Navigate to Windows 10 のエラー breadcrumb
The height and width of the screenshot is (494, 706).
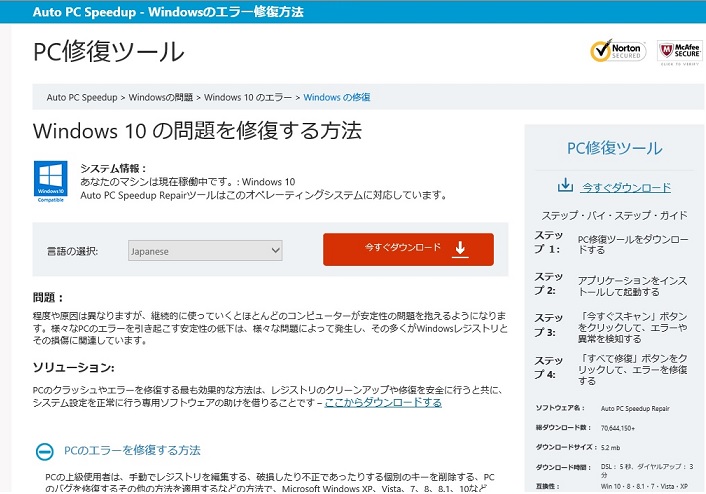(x=248, y=97)
